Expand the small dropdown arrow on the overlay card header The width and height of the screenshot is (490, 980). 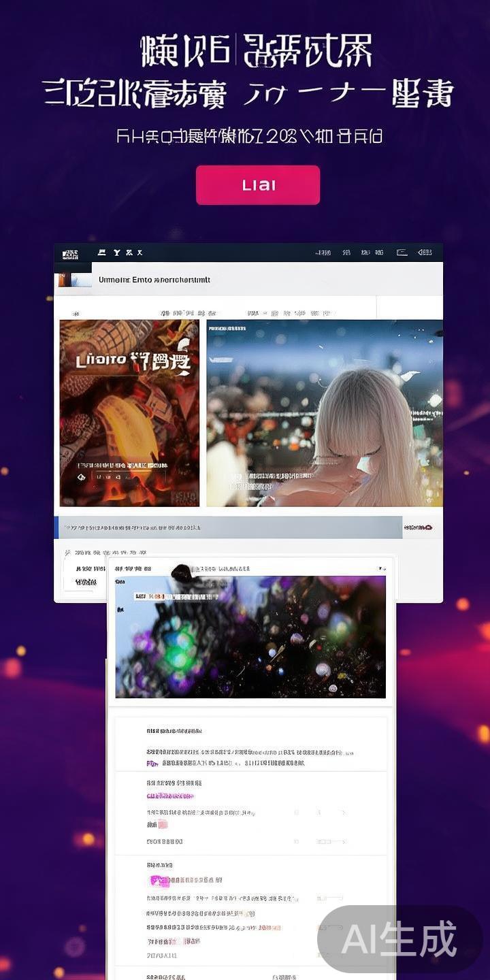tap(382, 568)
